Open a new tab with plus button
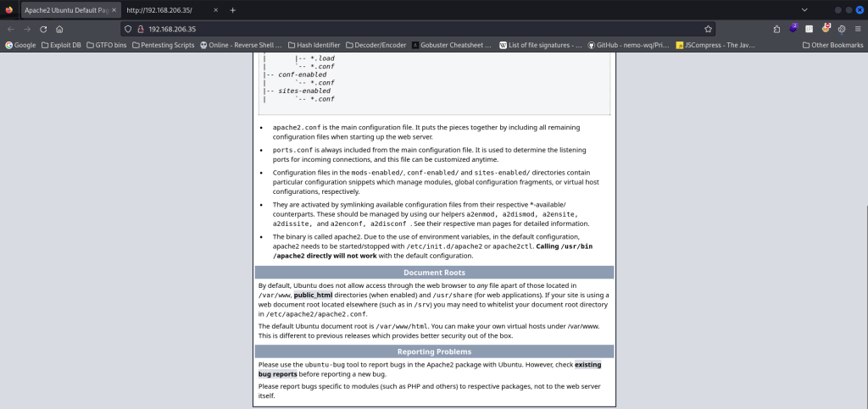The image size is (868, 409). (233, 9)
